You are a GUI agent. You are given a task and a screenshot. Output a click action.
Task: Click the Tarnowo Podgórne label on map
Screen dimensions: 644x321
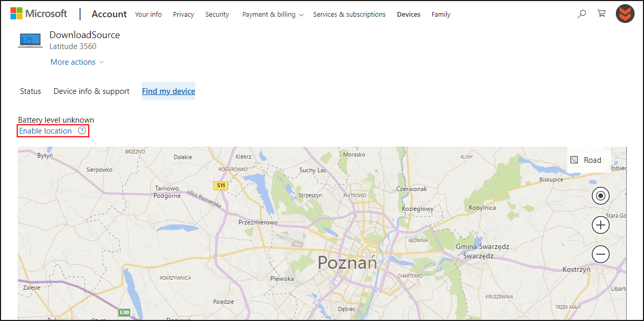pos(167,192)
